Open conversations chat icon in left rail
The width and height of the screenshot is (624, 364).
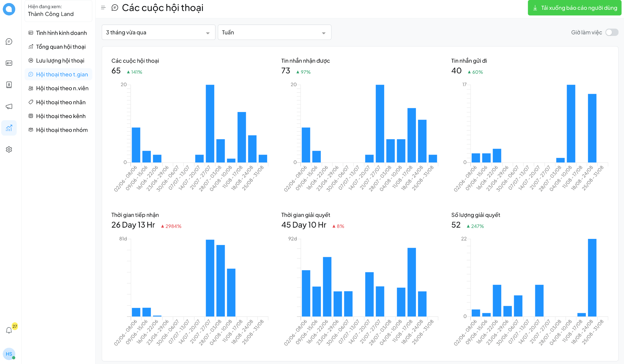coord(9,42)
